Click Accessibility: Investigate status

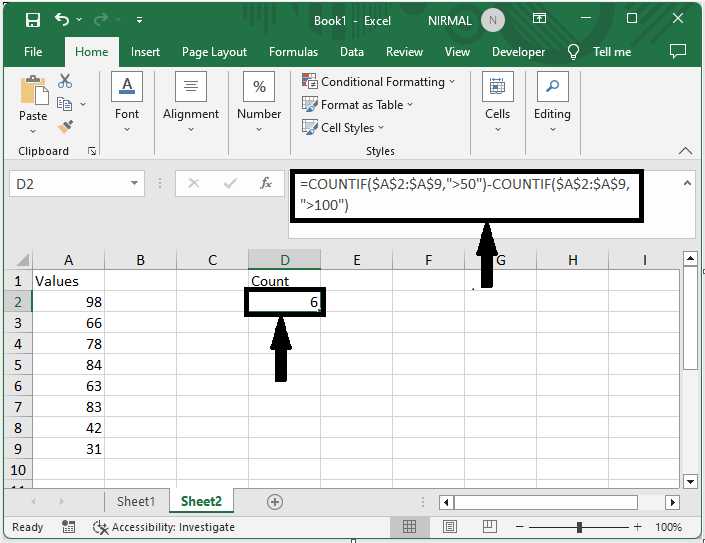click(164, 527)
